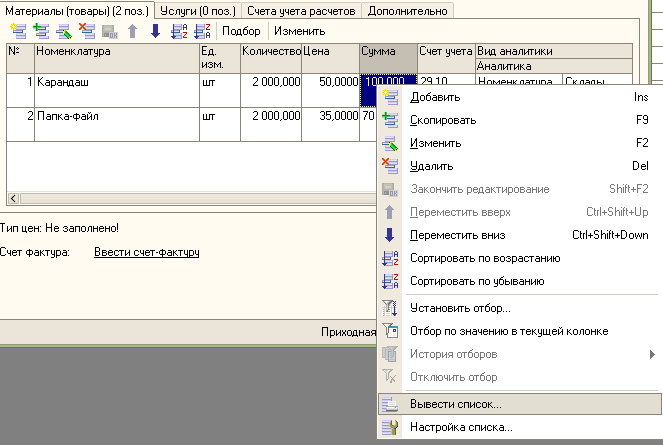
Task: Click the Добавить icon in the context menu
Action: 390,97
